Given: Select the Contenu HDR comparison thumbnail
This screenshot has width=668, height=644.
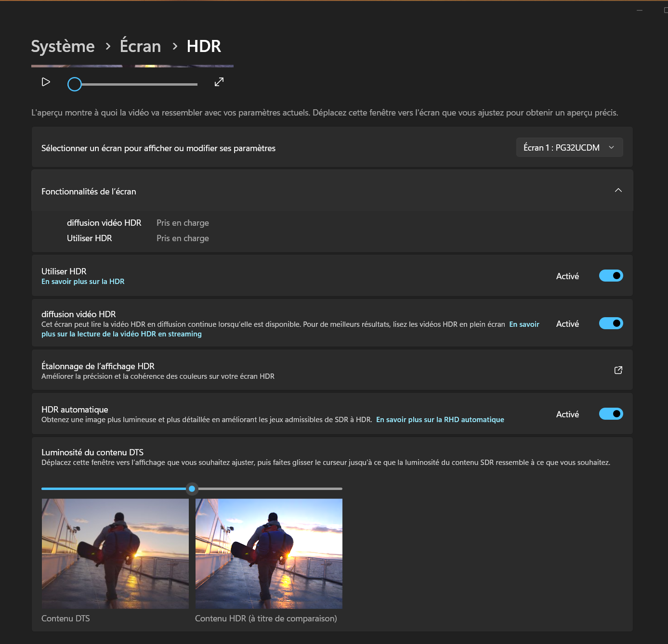Looking at the screenshot, I should click(268, 554).
